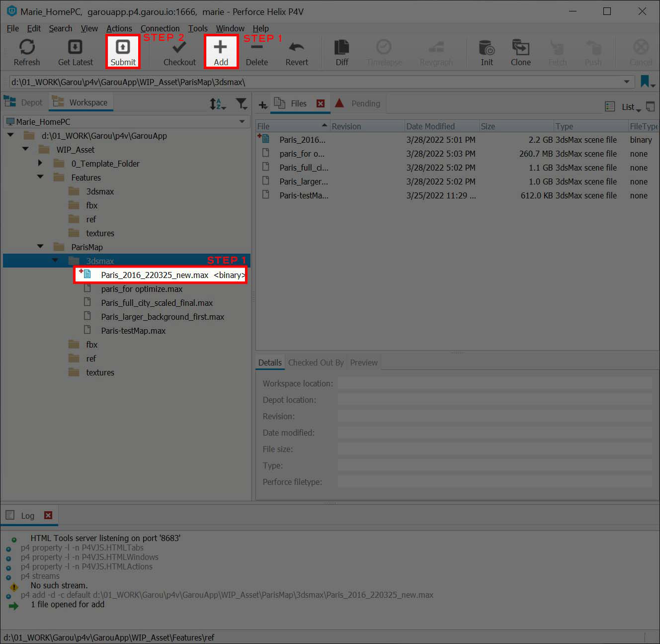Select the textures folder under Features
Viewport: 660px width, 644px height.
[100, 233]
